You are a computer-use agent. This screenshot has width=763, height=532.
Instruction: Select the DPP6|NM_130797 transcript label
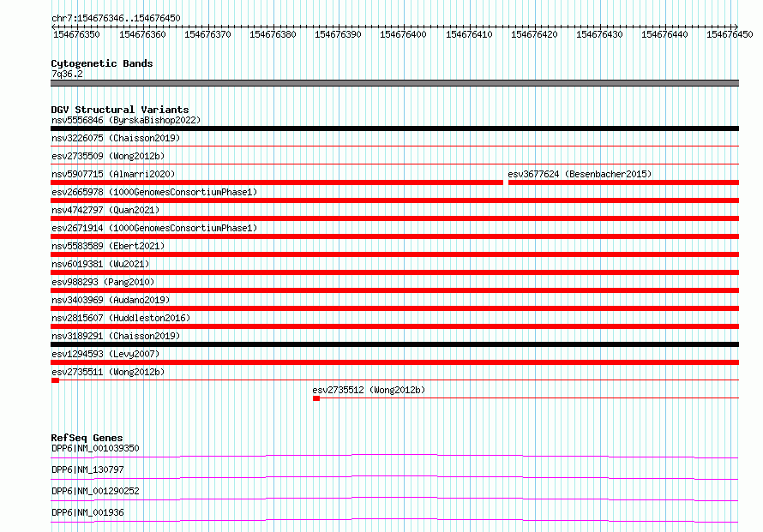click(87, 469)
